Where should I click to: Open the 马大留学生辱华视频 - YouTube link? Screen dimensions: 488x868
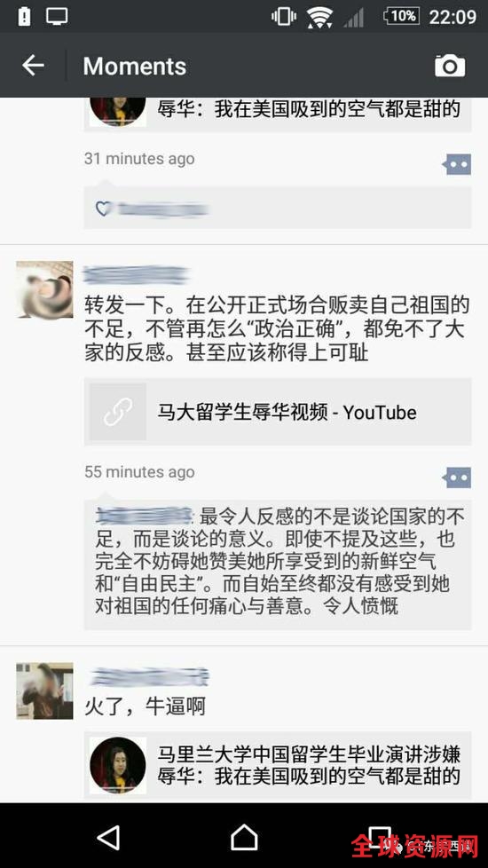[x=278, y=412]
